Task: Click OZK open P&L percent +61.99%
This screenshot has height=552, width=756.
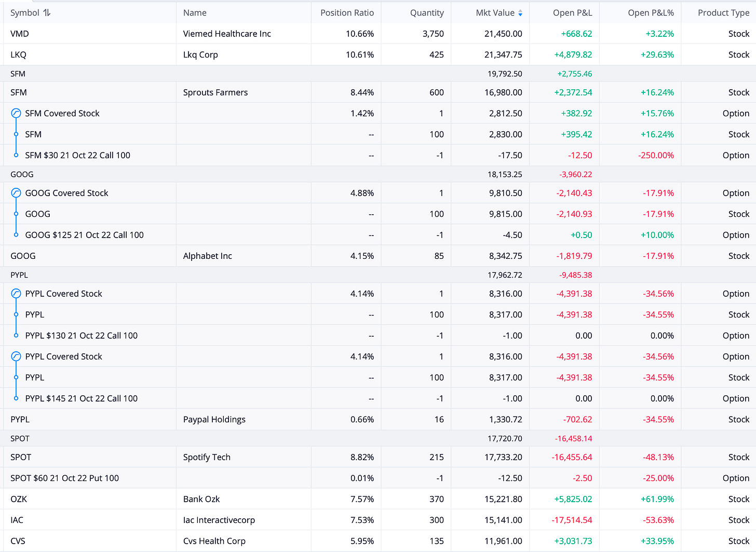Action: [x=657, y=499]
